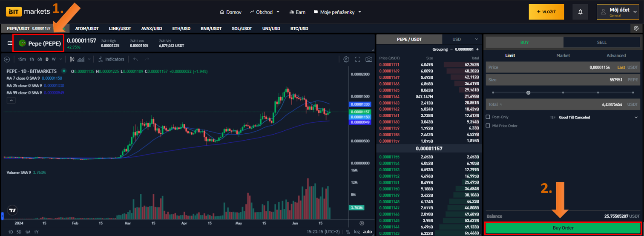Click the yellow VLOŽIT deposit button
The height and width of the screenshot is (236, 644).
coord(546,12)
